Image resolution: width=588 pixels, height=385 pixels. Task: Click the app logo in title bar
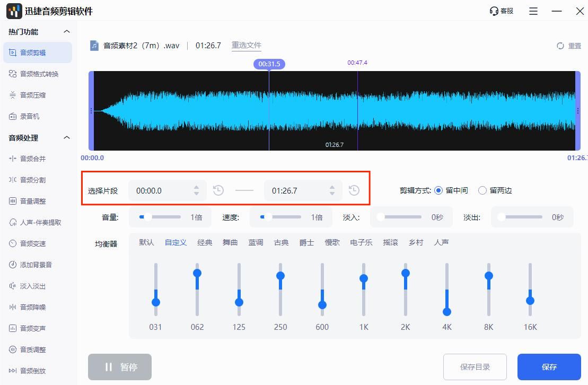tap(14, 11)
